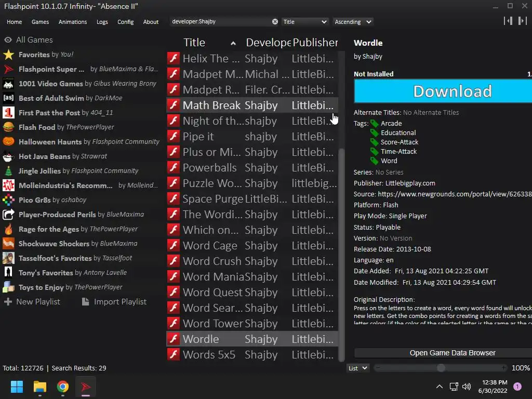Select the Words 5x5 game row
Screen dimensions: 532x399
[x=252, y=354]
